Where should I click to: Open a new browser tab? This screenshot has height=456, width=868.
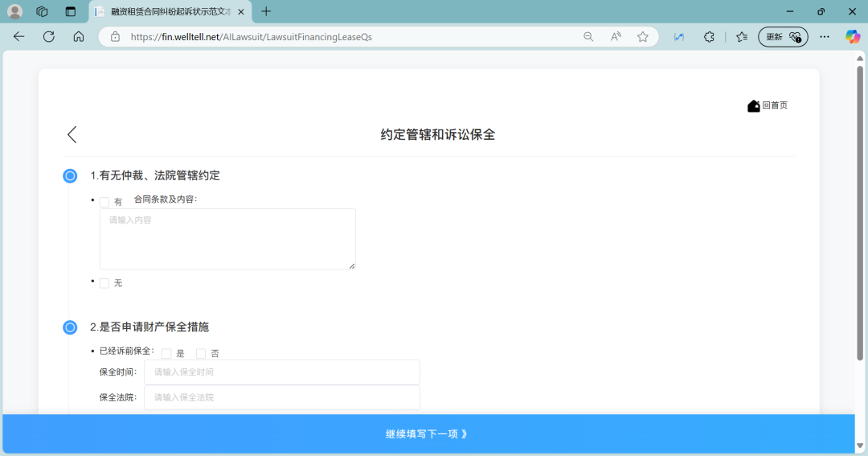(266, 11)
